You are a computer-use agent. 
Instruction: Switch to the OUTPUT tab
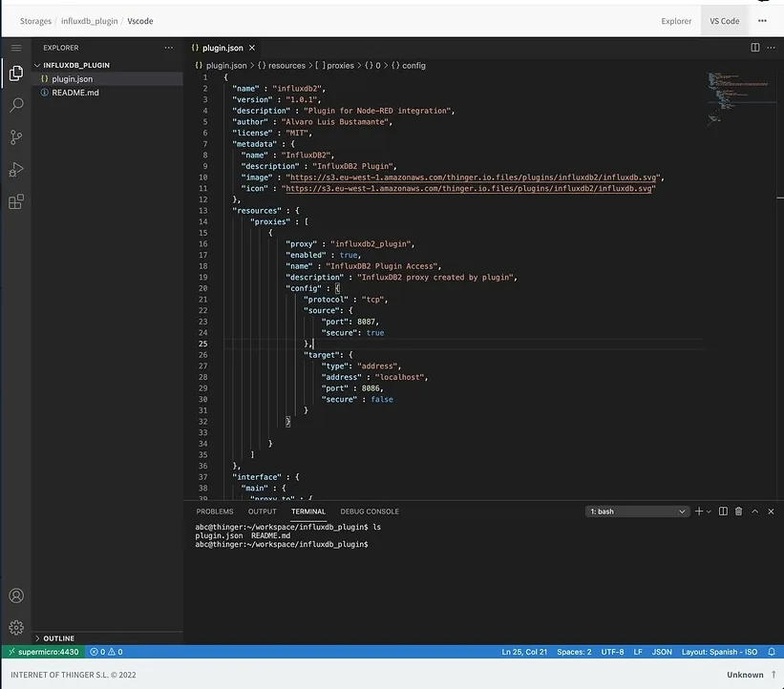(x=262, y=512)
